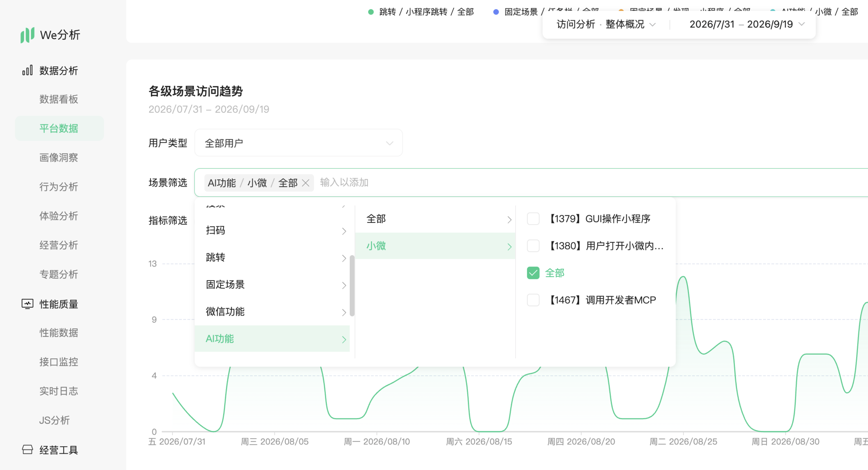This screenshot has height=470, width=868.
Task: Click the 性能质量 monitor icon
Action: pos(27,304)
